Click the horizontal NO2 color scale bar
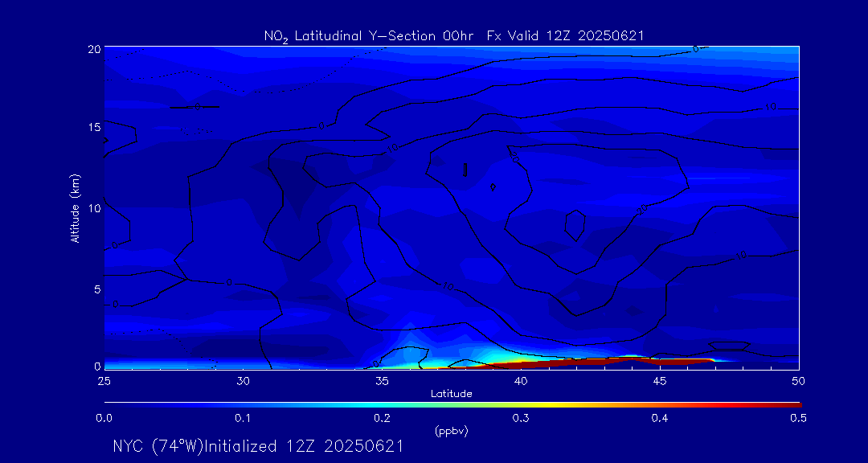This screenshot has width=868, height=463. pos(452,405)
